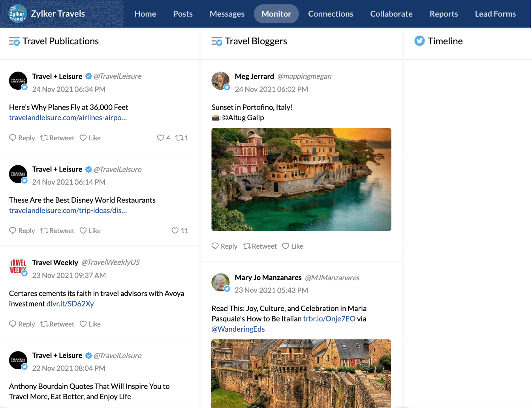Screen dimensions: 532x408
Task: Open the @mappingmegan handle
Action: click(x=305, y=76)
